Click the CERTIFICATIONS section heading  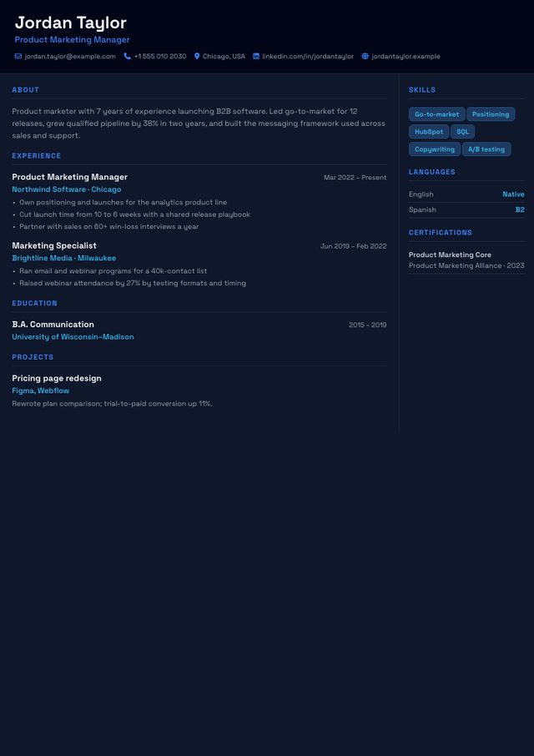pyautogui.click(x=441, y=233)
